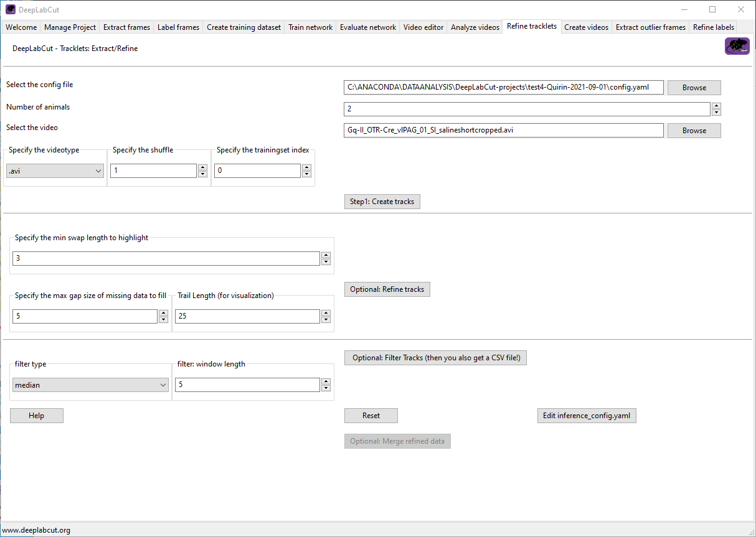756x537 pixels.
Task: Click Optional: Refine tracks
Action: pyautogui.click(x=387, y=289)
